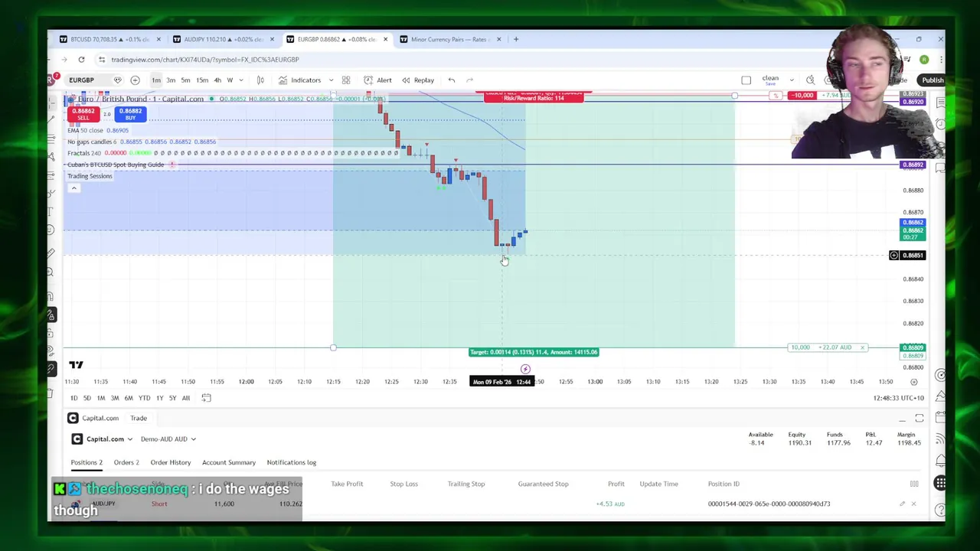Open chart time axis settings gear

[913, 381]
